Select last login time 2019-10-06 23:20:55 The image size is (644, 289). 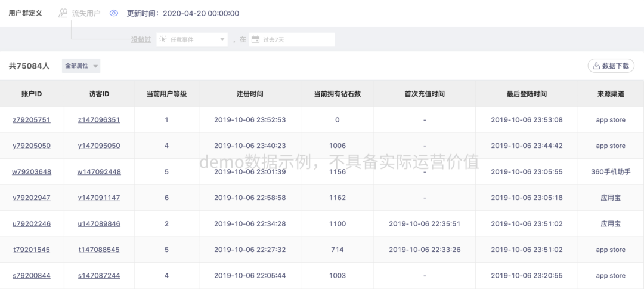tap(527, 275)
